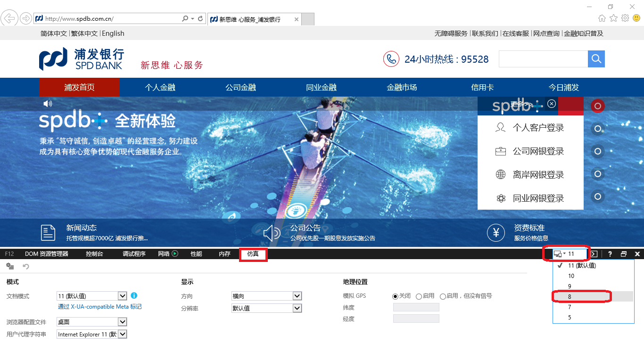
Task: Click the 24-hour hotline phone icon
Action: [391, 59]
